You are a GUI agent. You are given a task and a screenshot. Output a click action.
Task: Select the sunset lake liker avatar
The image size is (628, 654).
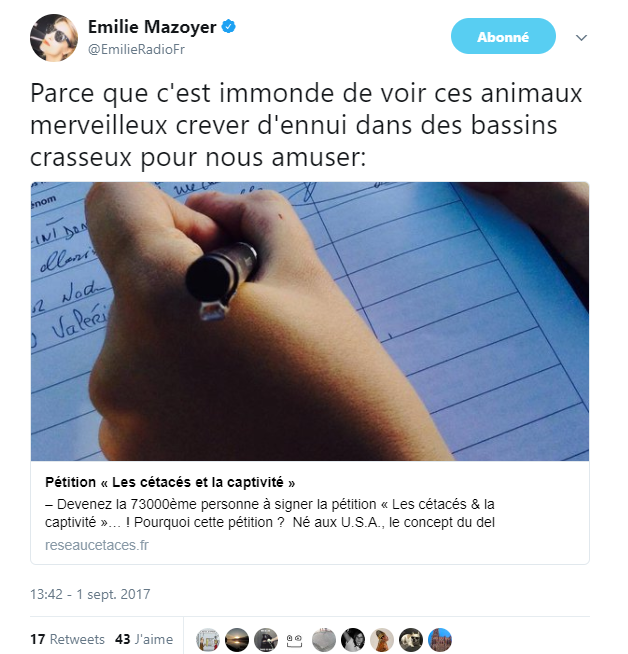coord(237,640)
